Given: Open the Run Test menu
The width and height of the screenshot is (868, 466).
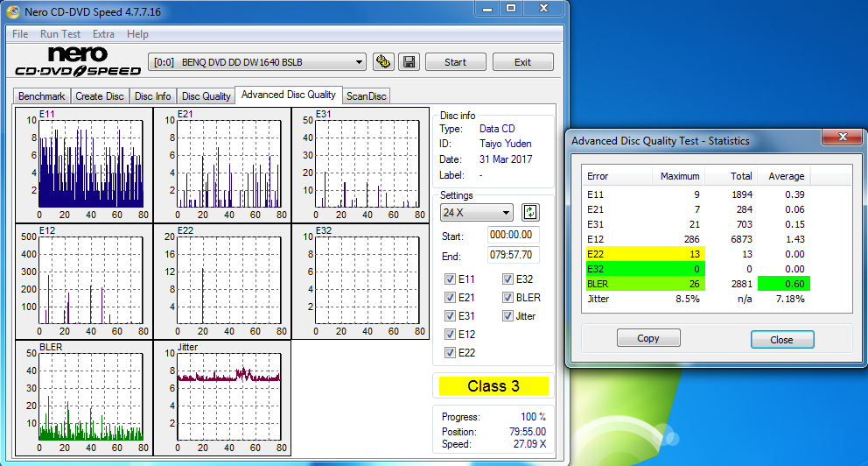Looking at the screenshot, I should pyautogui.click(x=60, y=34).
